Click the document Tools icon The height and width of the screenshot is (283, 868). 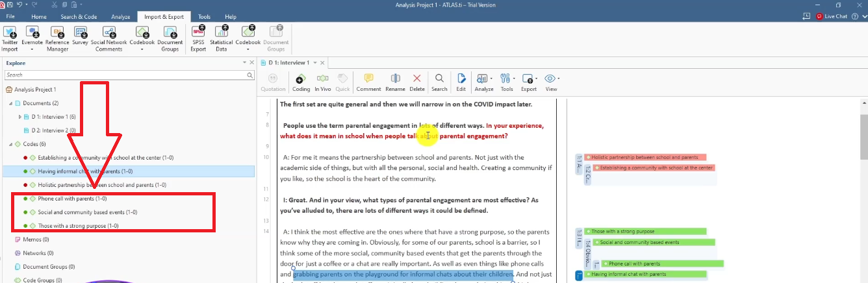point(505,77)
